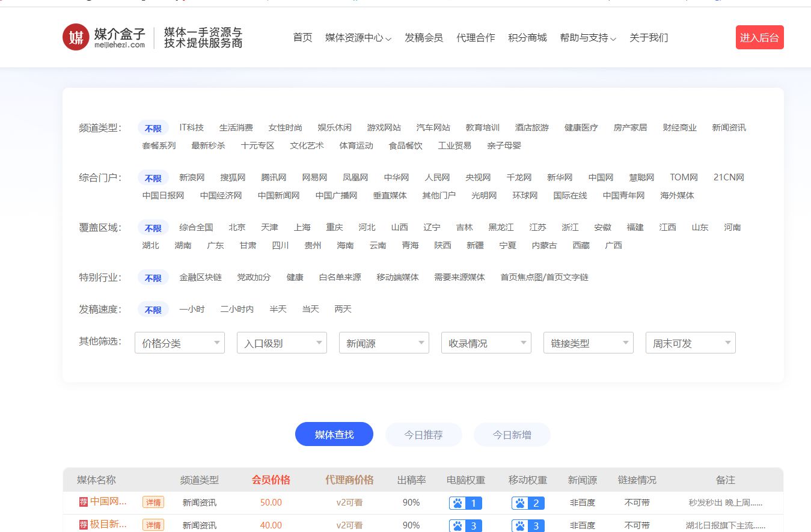Filter region by 北京
The width and height of the screenshot is (811, 532).
pyautogui.click(x=237, y=227)
